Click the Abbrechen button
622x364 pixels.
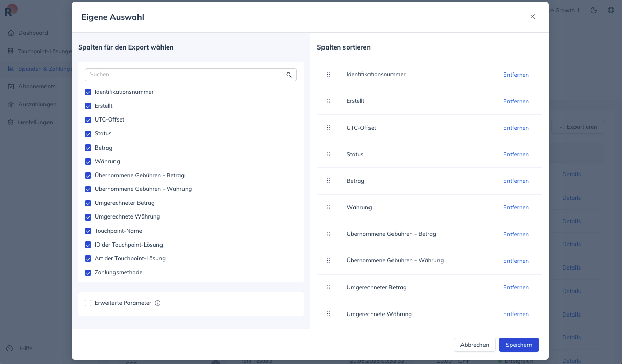pyautogui.click(x=474, y=345)
